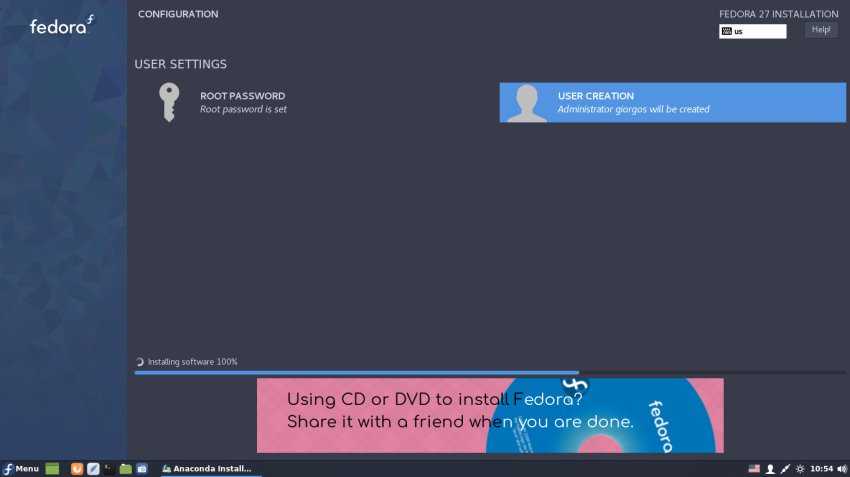Open the Fedora Menu button
The height and width of the screenshot is (477, 850).
[21, 469]
